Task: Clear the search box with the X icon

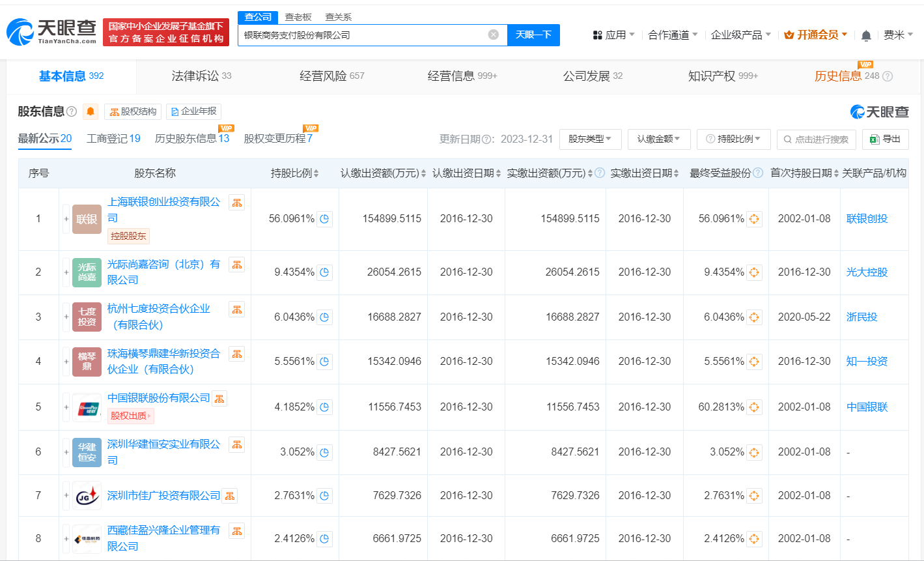Action: [494, 35]
